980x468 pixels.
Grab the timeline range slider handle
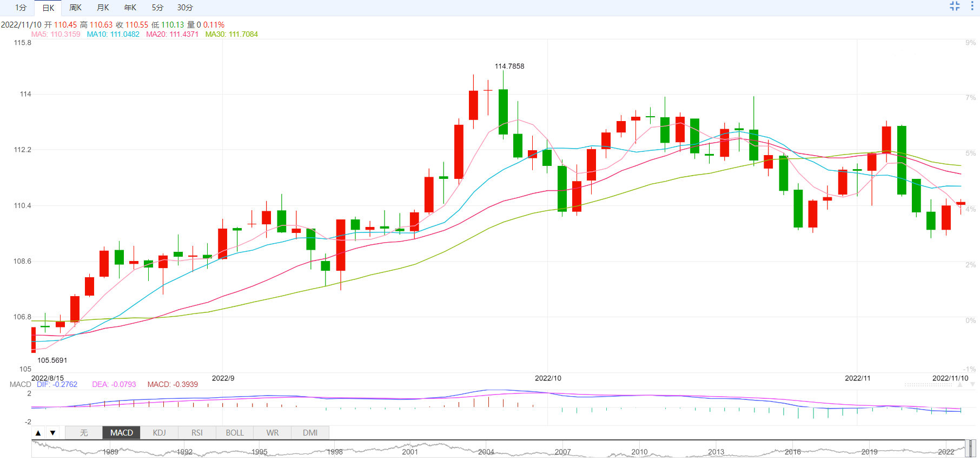[x=971, y=449]
